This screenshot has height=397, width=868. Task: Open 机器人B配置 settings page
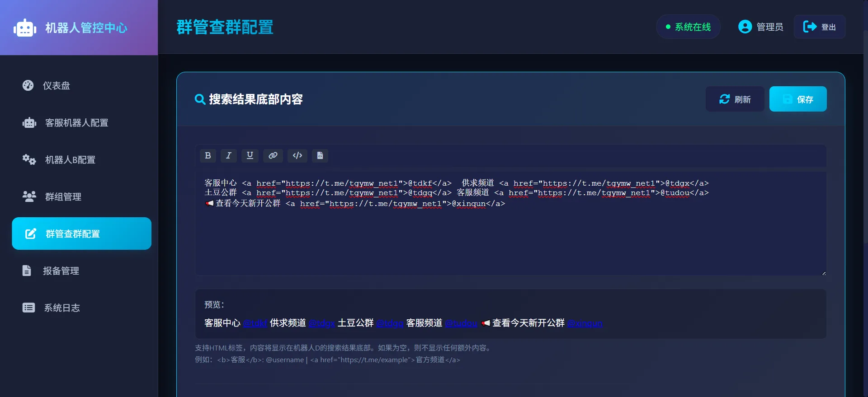coord(70,160)
